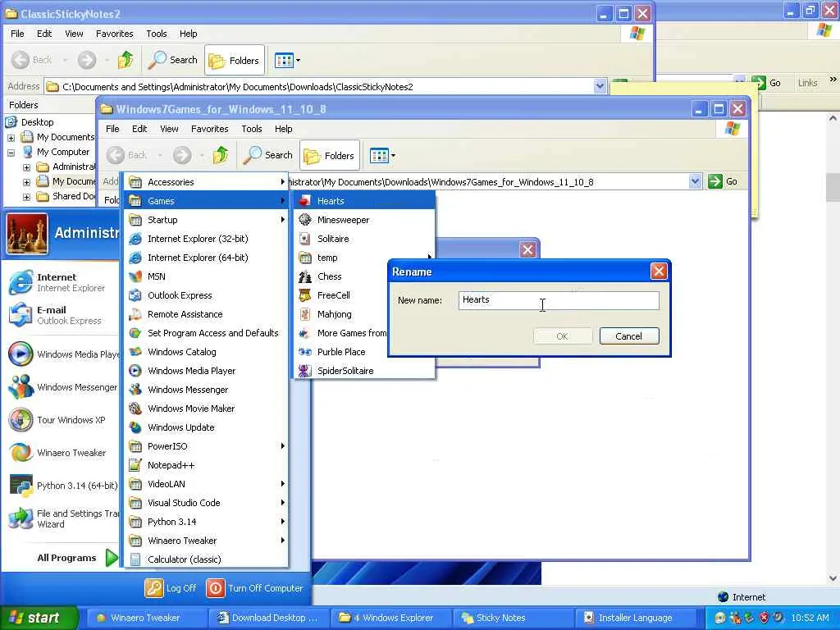Click Go button in Windows7Games address bar
Screen dimensions: 840x630
[x=724, y=181]
